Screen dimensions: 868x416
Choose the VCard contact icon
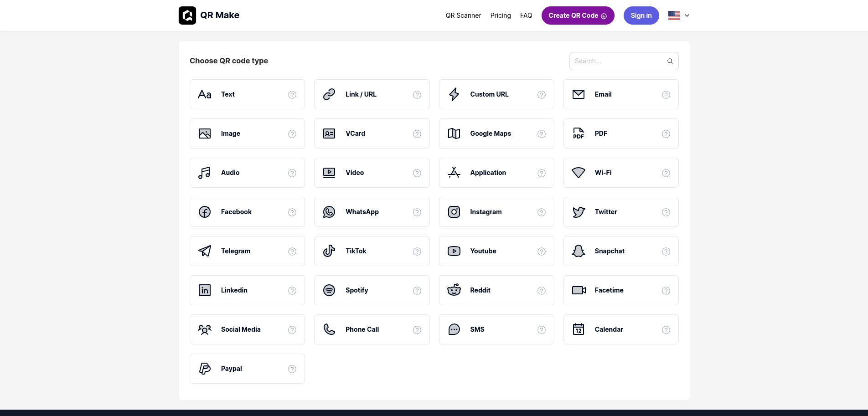(329, 134)
